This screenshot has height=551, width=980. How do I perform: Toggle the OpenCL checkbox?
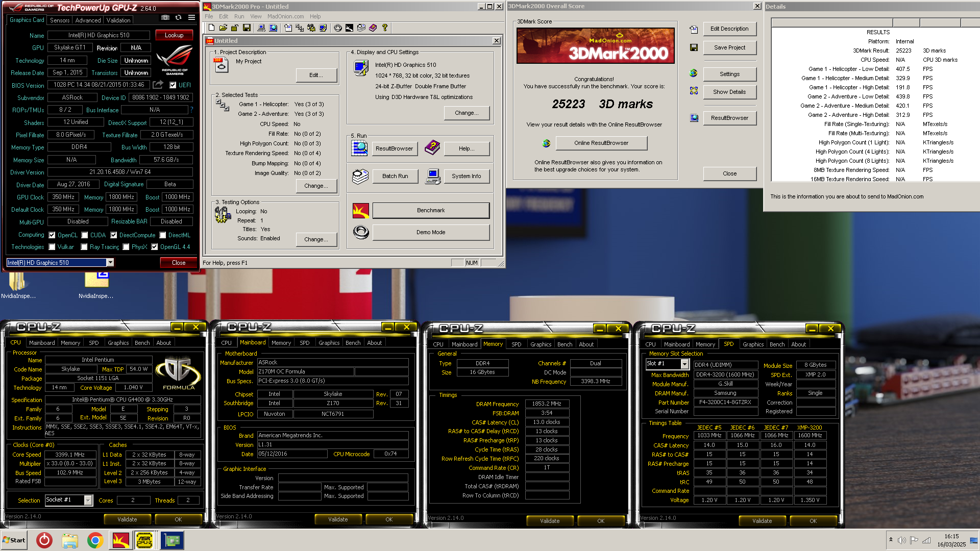[x=52, y=235]
